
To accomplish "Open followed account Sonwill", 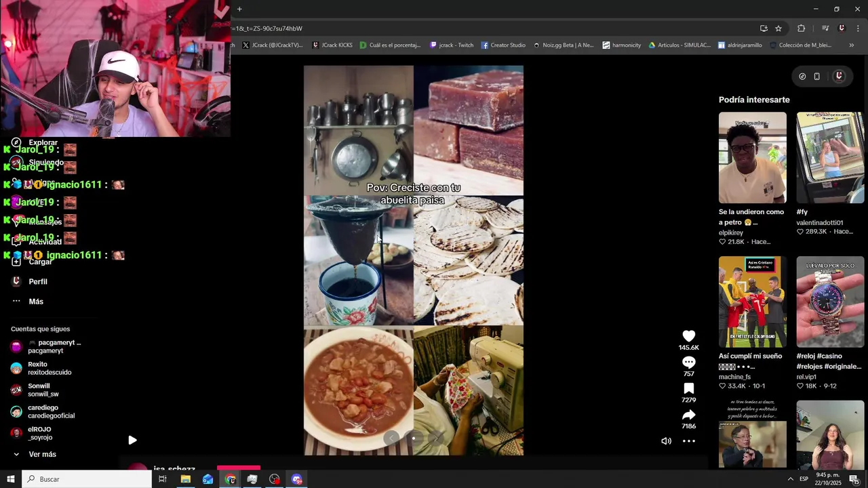I will point(35,390).
